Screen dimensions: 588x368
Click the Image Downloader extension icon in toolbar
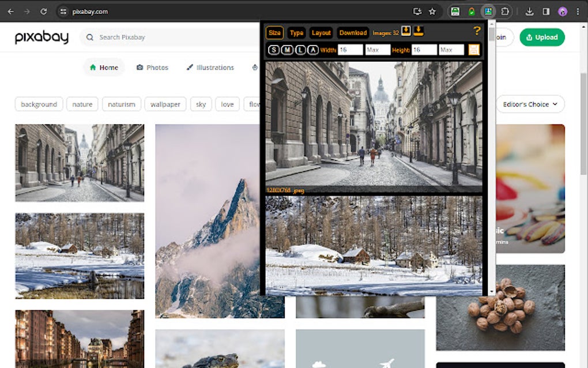click(489, 11)
